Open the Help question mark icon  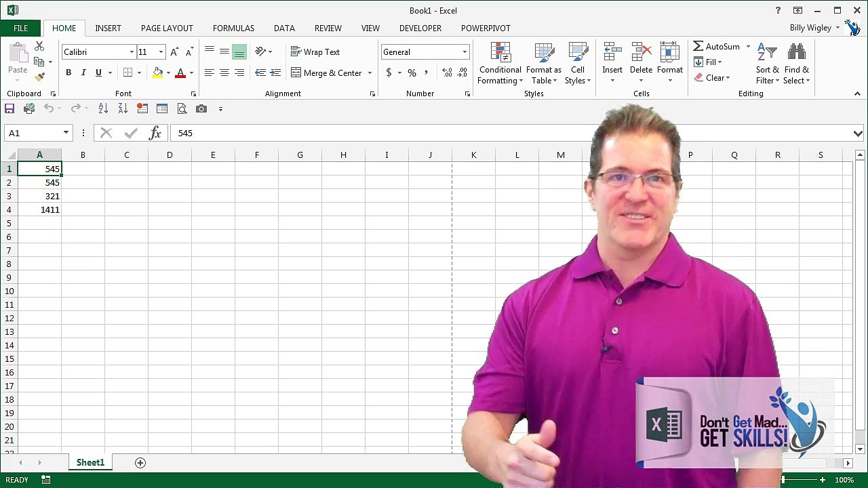click(x=778, y=10)
